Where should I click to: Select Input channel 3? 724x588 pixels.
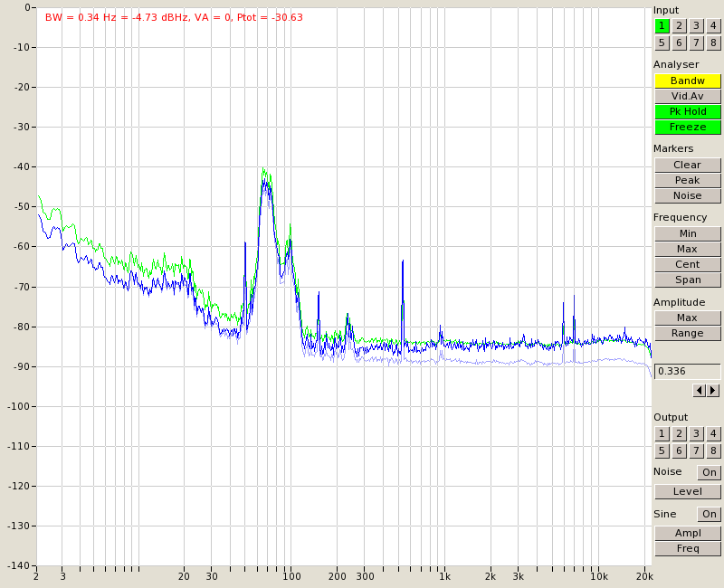[696, 26]
